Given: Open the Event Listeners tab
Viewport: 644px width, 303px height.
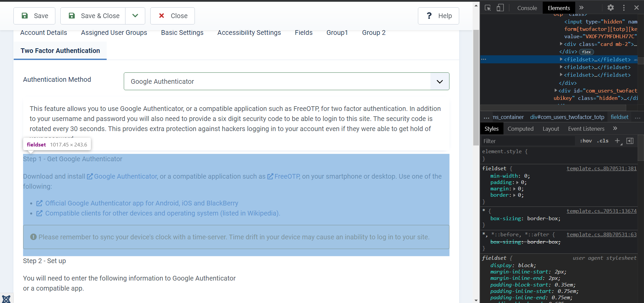Looking at the screenshot, I should tap(586, 129).
